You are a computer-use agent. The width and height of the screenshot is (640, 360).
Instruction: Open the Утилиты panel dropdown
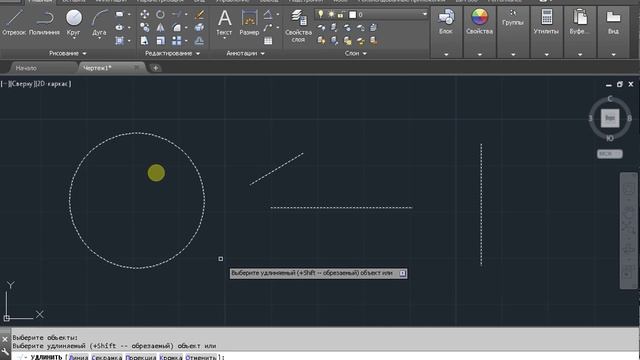point(547,54)
